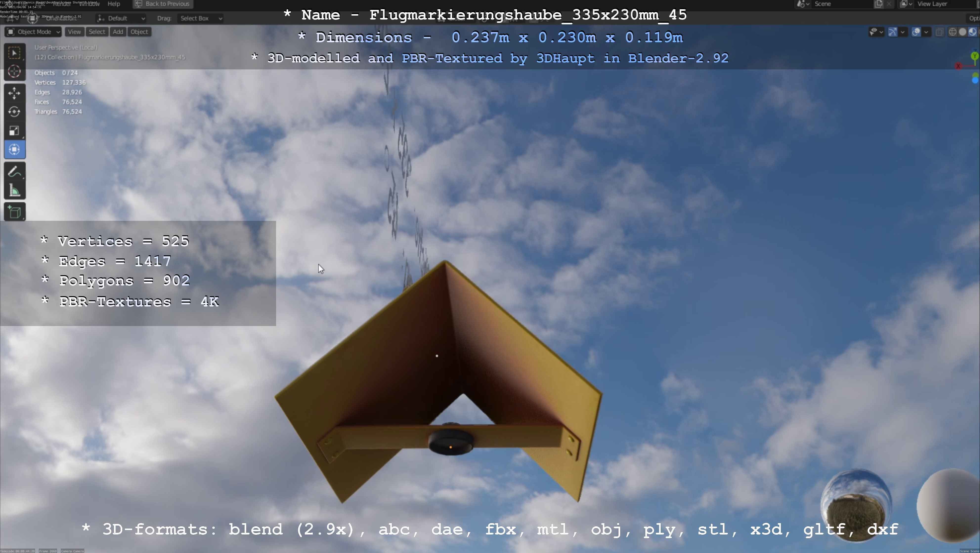Screen dimensions: 980x553
Task: Open the Object menu
Action: pyautogui.click(x=139, y=32)
